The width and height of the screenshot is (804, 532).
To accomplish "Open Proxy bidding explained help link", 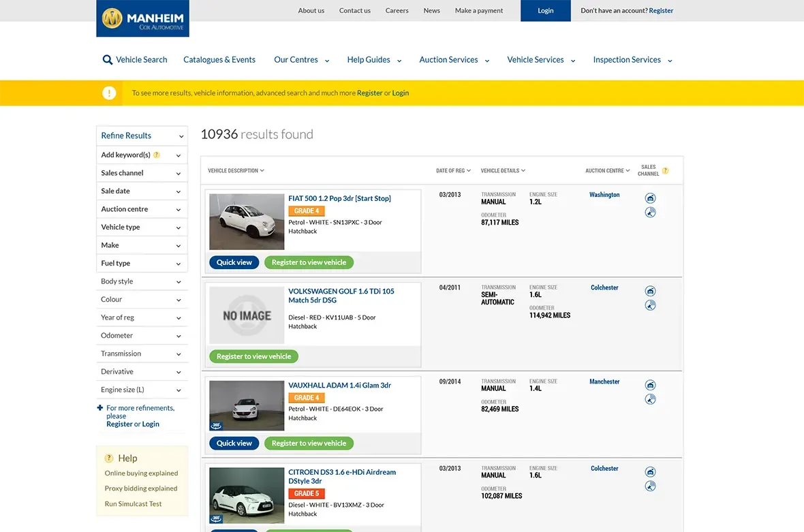I will [141, 489].
